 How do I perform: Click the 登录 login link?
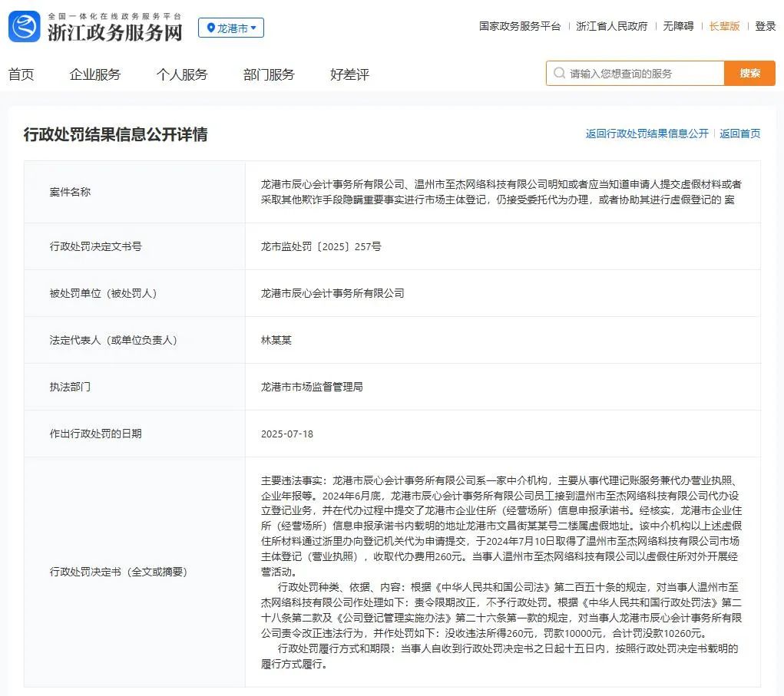pyautogui.click(x=765, y=26)
